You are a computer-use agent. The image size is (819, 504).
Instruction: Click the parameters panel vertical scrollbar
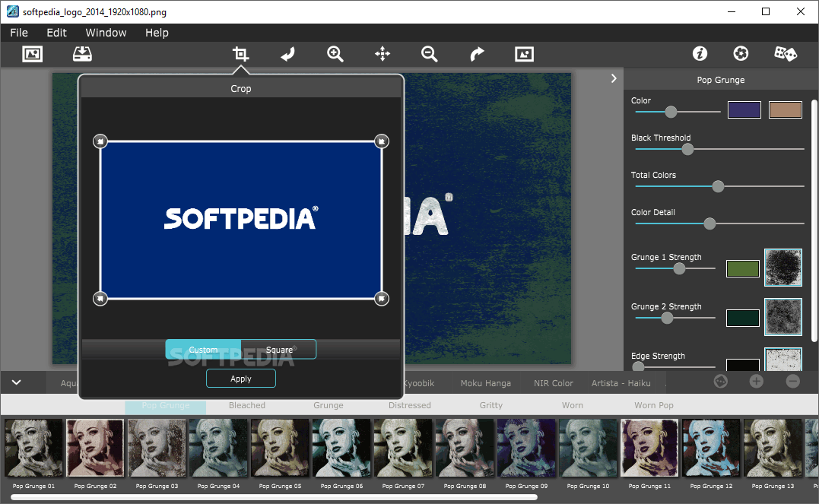point(814,220)
